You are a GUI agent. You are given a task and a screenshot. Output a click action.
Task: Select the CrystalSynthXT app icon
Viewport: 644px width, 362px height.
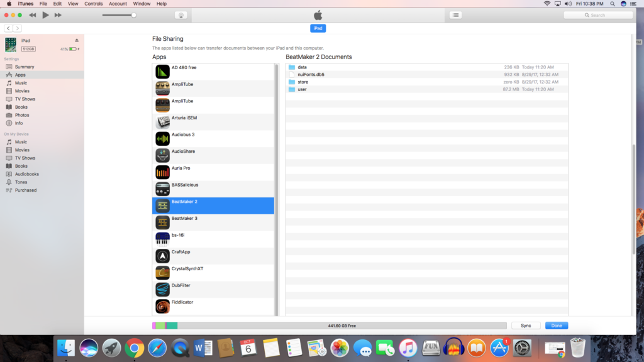(162, 273)
